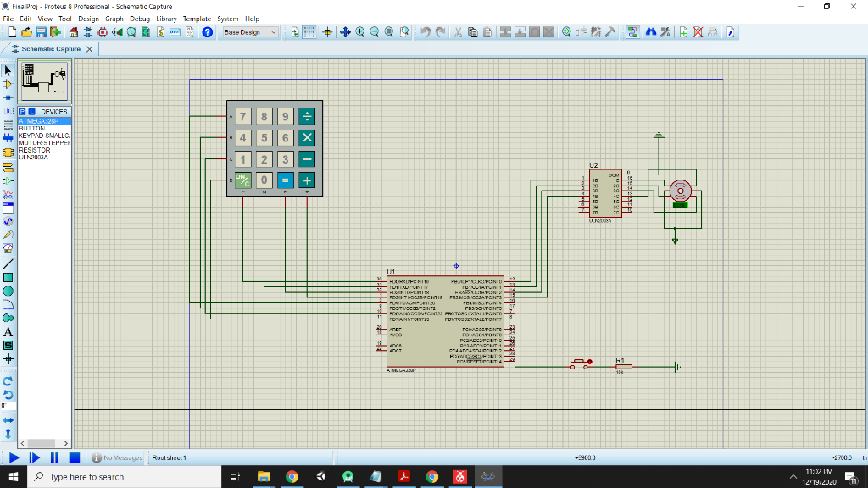Click the Bill of Materials icon
The width and height of the screenshot is (868, 488).
163,32
